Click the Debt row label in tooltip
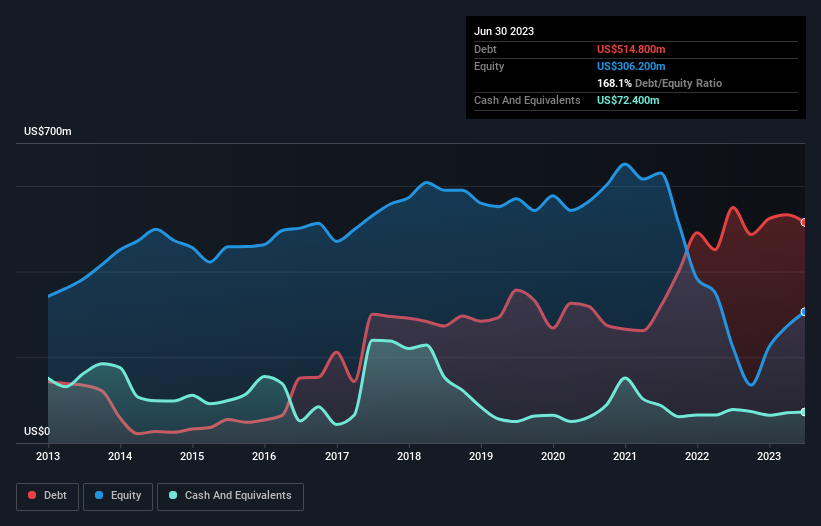The height and width of the screenshot is (526, 821). tap(485, 49)
